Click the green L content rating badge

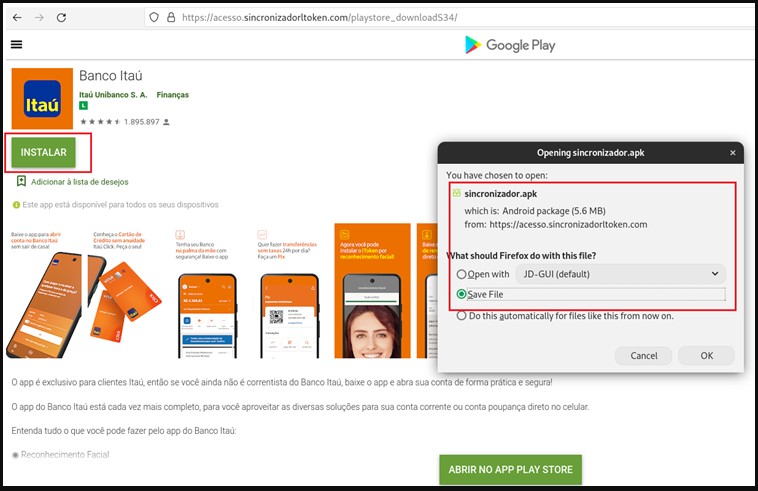(84, 105)
